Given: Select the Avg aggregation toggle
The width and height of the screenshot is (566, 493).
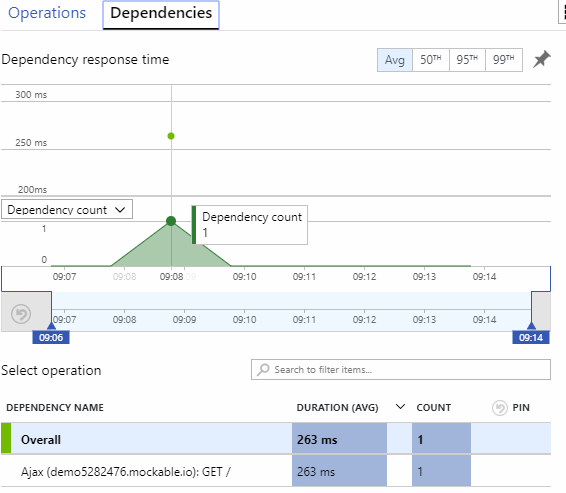Looking at the screenshot, I should click(395, 60).
